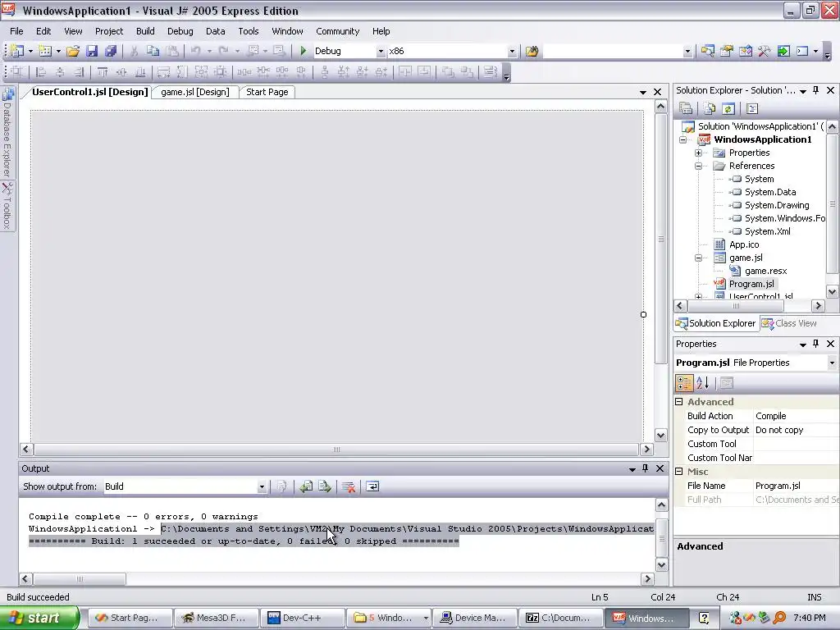
Task: Open Solution Explorer from the toolbar icon
Action: [708, 51]
